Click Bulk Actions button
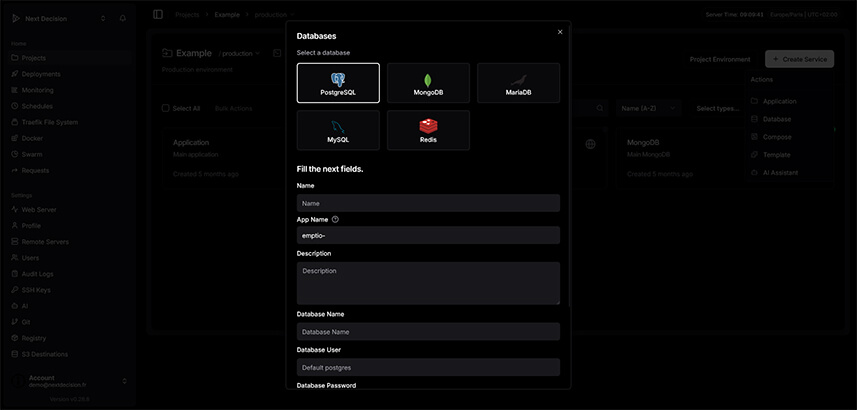This screenshot has width=857, height=410. tap(233, 108)
